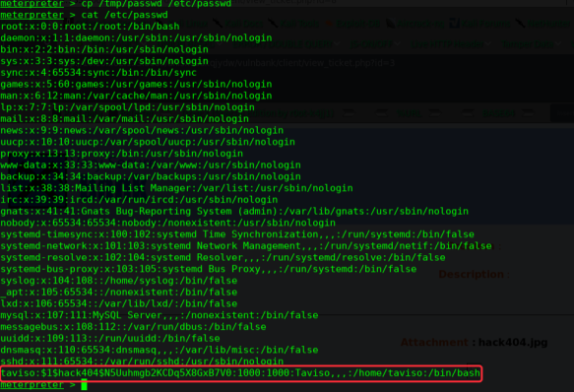Open Kali Forums bookmark in background browser
This screenshot has width=574, height=392.
click(485, 25)
